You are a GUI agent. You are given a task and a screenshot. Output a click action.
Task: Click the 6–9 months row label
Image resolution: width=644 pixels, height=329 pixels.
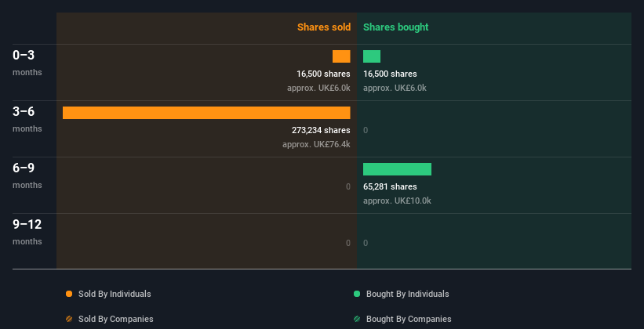point(27,175)
